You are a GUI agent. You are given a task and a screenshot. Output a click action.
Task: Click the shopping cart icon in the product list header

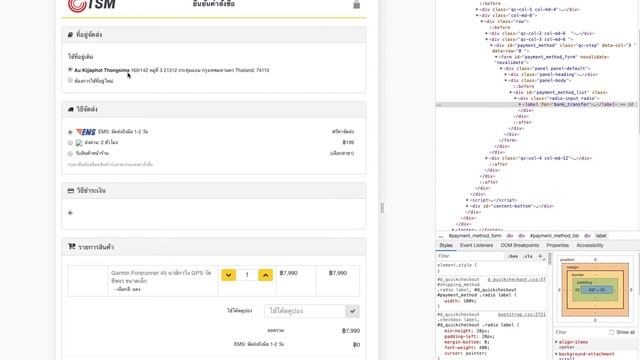[x=71, y=247]
